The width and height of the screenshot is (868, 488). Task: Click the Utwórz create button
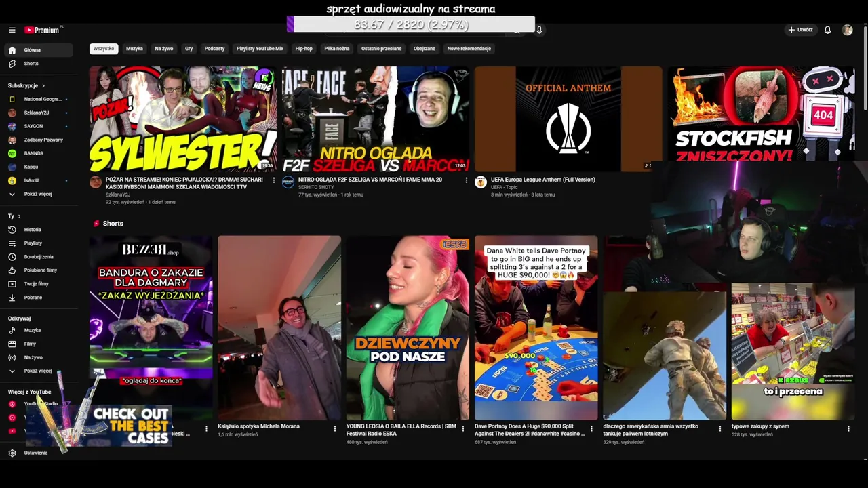coord(800,30)
